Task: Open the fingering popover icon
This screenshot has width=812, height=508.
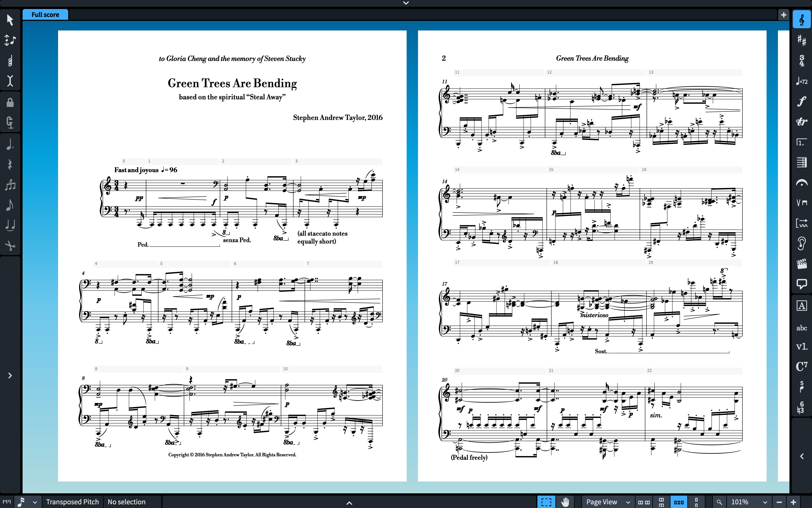Action: click(802, 387)
